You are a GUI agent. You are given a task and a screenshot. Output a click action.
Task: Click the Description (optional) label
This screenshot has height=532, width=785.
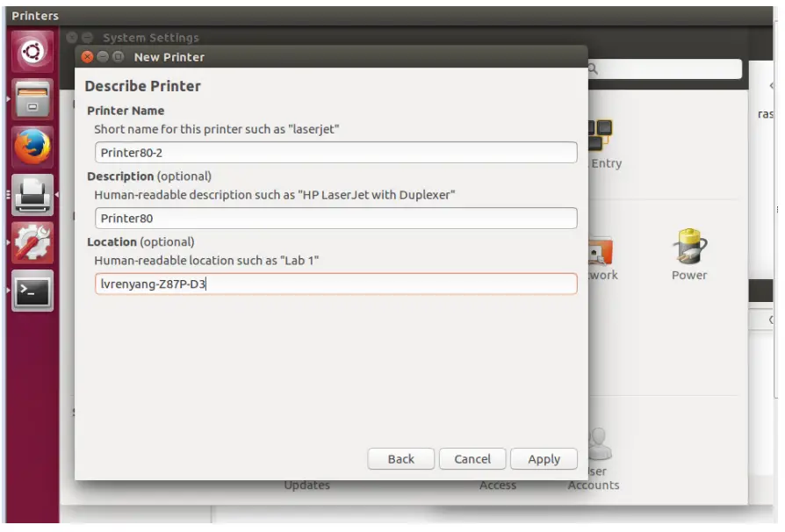click(149, 176)
